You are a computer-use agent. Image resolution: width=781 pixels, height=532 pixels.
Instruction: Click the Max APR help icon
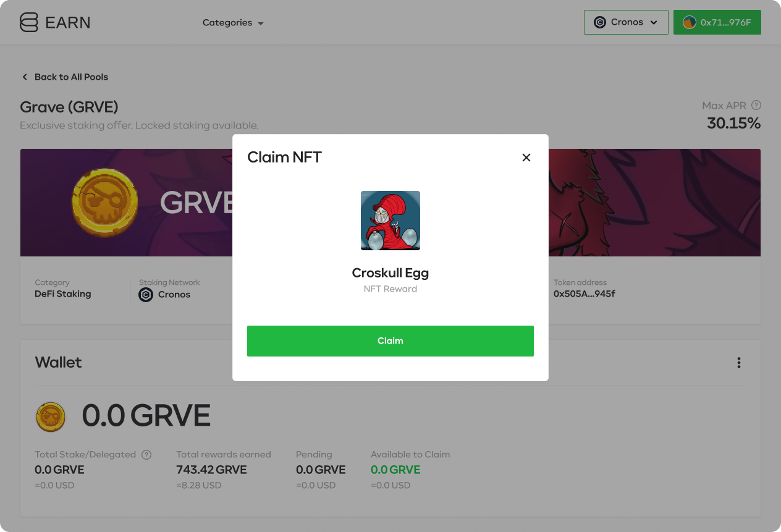click(x=756, y=106)
